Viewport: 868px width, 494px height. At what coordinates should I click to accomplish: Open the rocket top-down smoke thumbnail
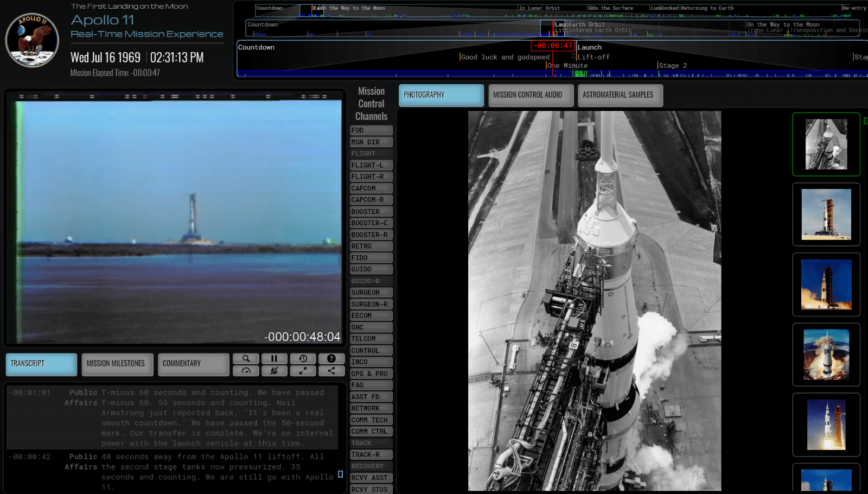tap(826, 354)
